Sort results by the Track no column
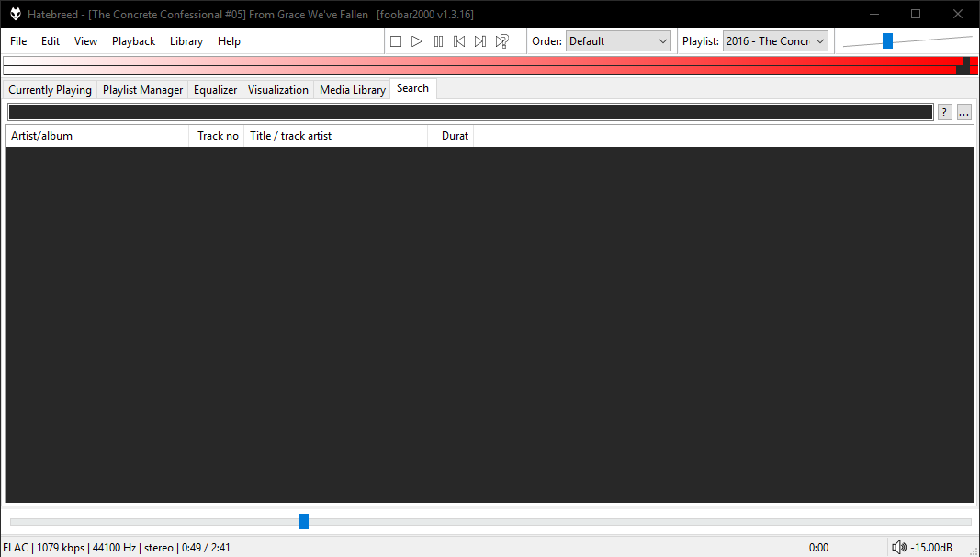Image resolution: width=980 pixels, height=557 pixels. pos(216,136)
